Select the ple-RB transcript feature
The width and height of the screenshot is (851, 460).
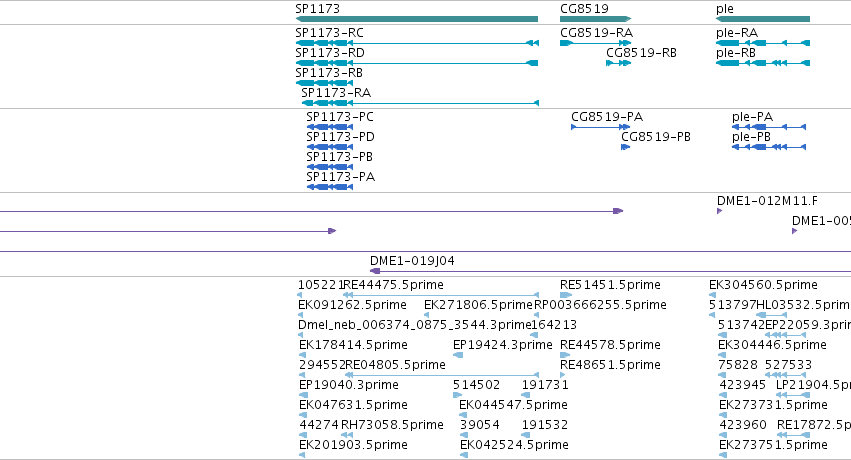click(763, 63)
